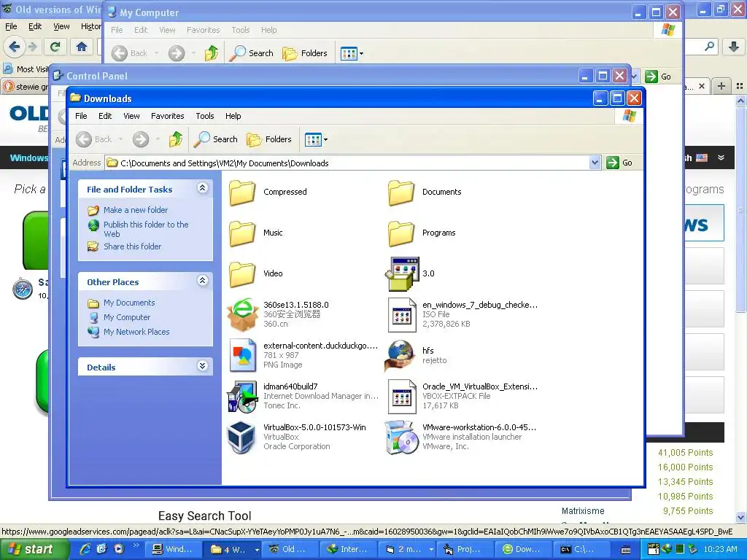Launch Internet Explorer from quick launch
747x560 pixels.
pos(85,549)
